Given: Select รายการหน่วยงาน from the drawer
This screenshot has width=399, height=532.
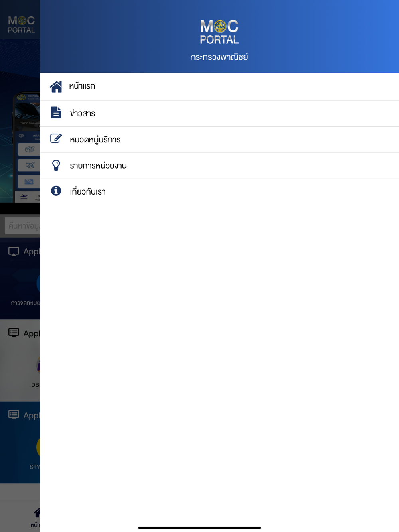Looking at the screenshot, I should (x=219, y=166).
